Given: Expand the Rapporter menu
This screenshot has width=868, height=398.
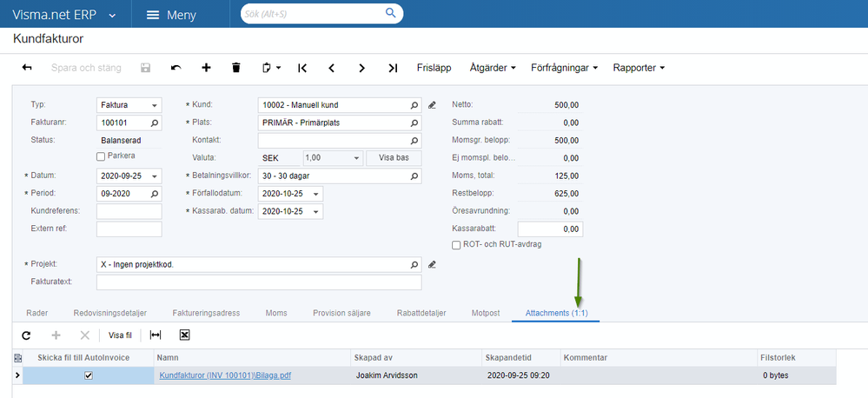Looking at the screenshot, I should click(x=639, y=68).
